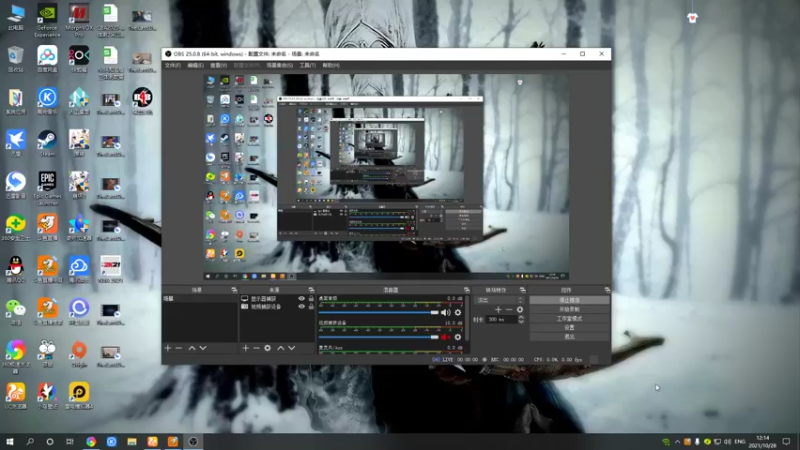Add a new source in the Sources panel

pos(245,348)
